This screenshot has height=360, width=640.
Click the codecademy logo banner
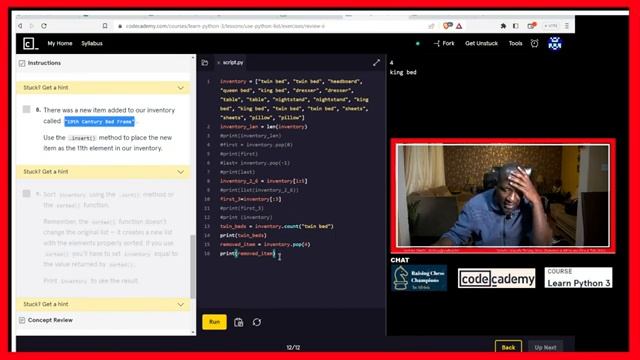coord(496,279)
